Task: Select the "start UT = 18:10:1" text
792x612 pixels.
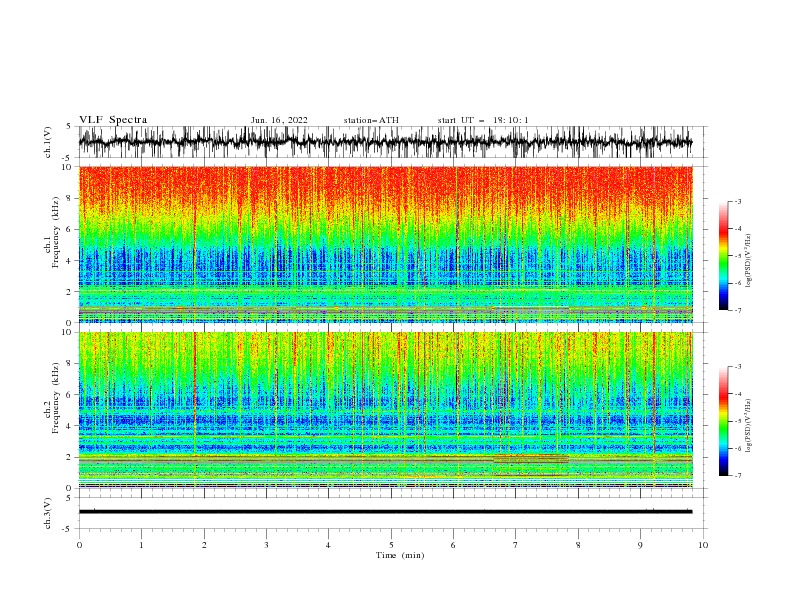Action: 483,120
